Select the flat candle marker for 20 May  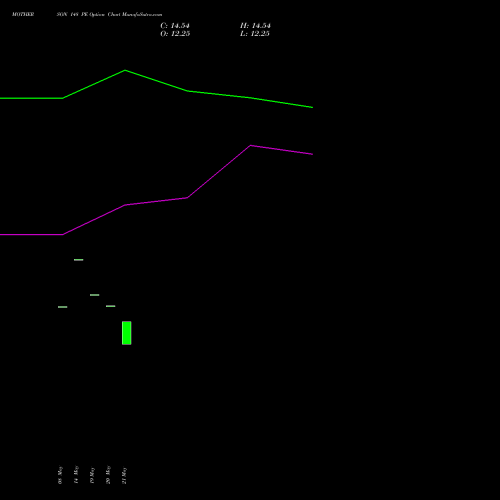(x=111, y=306)
